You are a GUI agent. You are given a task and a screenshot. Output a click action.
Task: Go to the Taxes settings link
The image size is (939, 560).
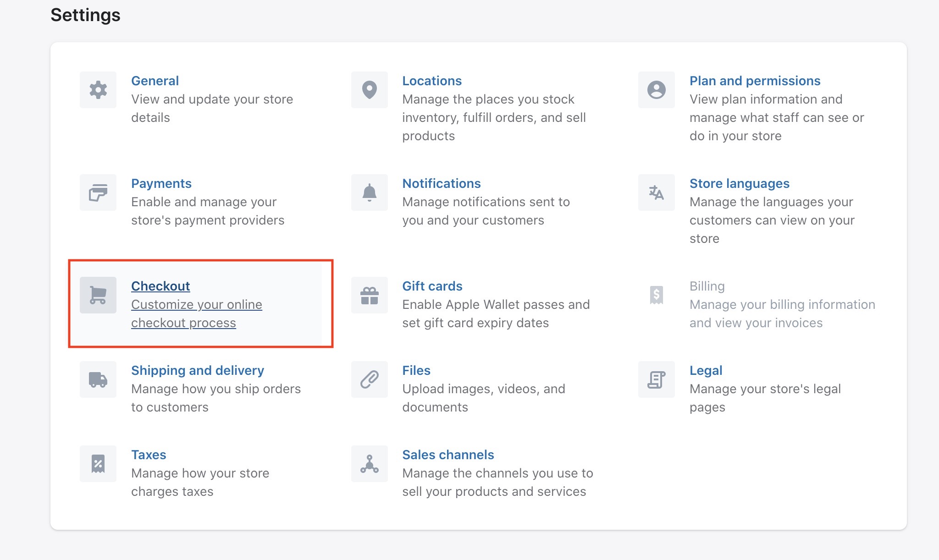149,455
